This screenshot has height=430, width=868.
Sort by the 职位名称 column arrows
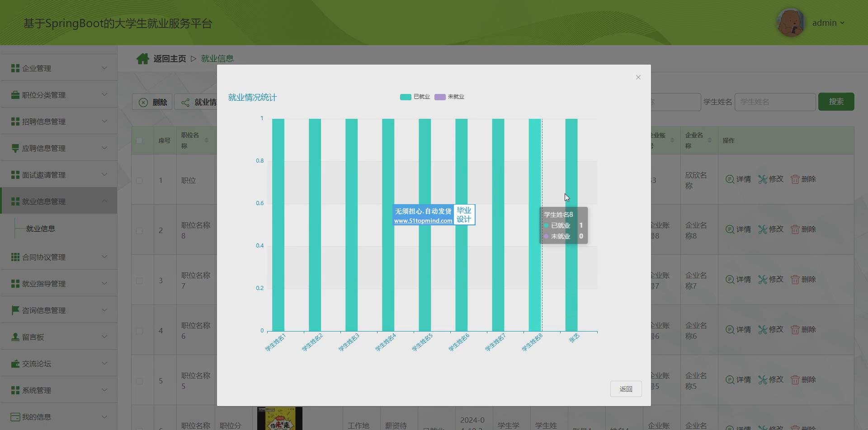point(207,140)
